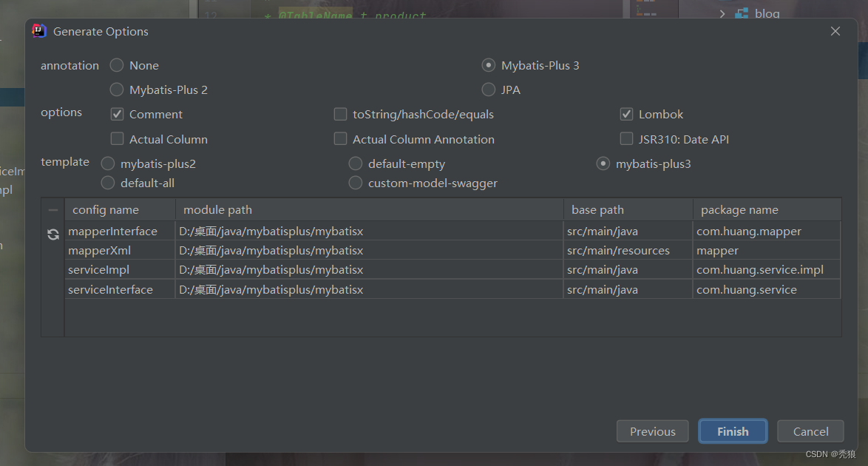868x466 pixels.
Task: Click the Previous button
Action: click(653, 431)
